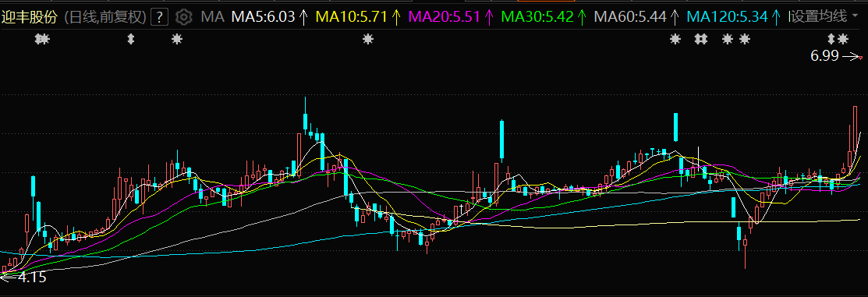This screenshot has height=297, width=868.
Task: Click the cyan MA120:5.34 label
Action: click(730, 17)
